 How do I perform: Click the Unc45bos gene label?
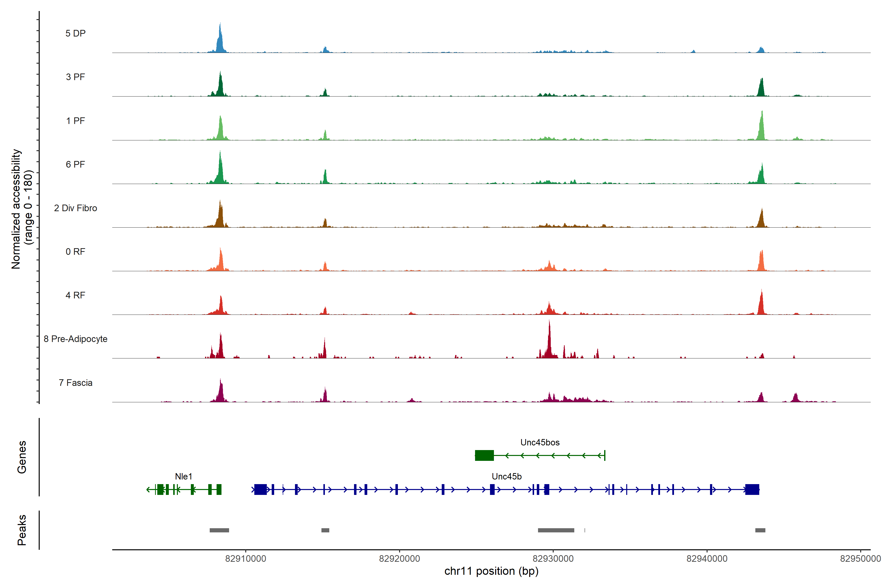pyautogui.click(x=540, y=442)
